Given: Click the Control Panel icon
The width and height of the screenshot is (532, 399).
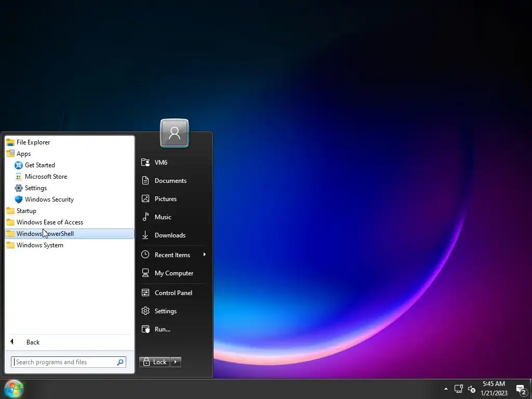Looking at the screenshot, I should (x=145, y=292).
